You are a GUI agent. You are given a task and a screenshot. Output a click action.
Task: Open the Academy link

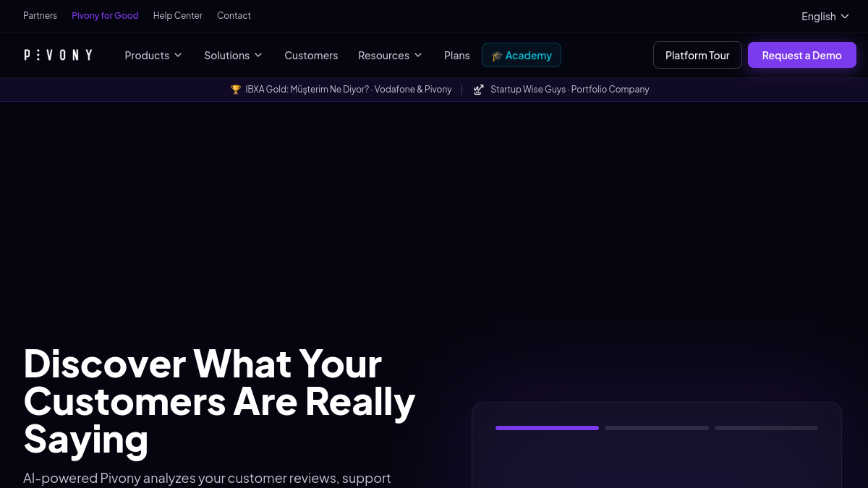(522, 56)
